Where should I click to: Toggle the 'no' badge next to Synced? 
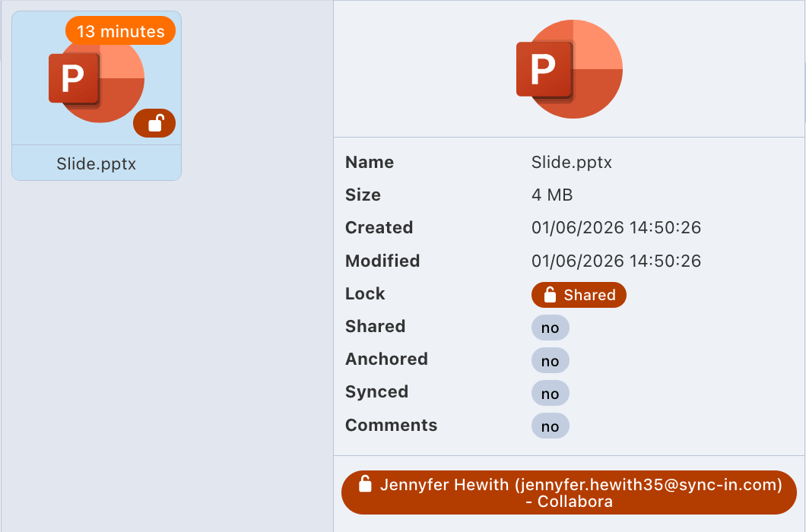click(x=550, y=394)
